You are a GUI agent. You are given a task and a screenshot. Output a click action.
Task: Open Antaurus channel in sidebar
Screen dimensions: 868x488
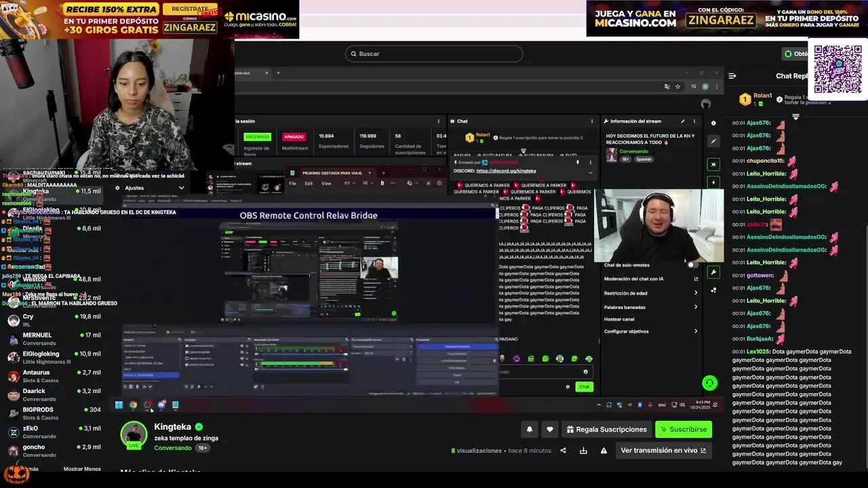coord(53,376)
